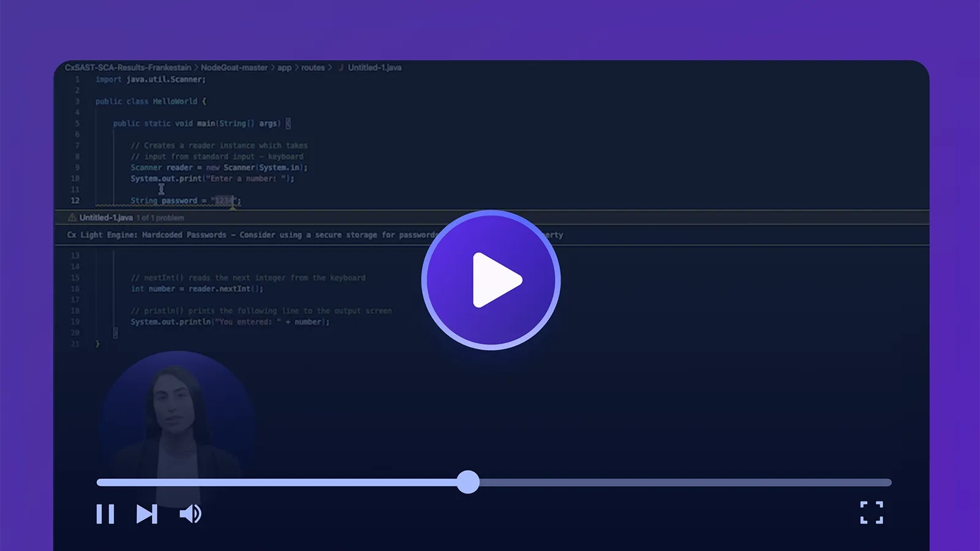The width and height of the screenshot is (980, 551).
Task: Click the CxSAST-SCA-Results-Frankestain breadcrumb
Action: (x=128, y=67)
